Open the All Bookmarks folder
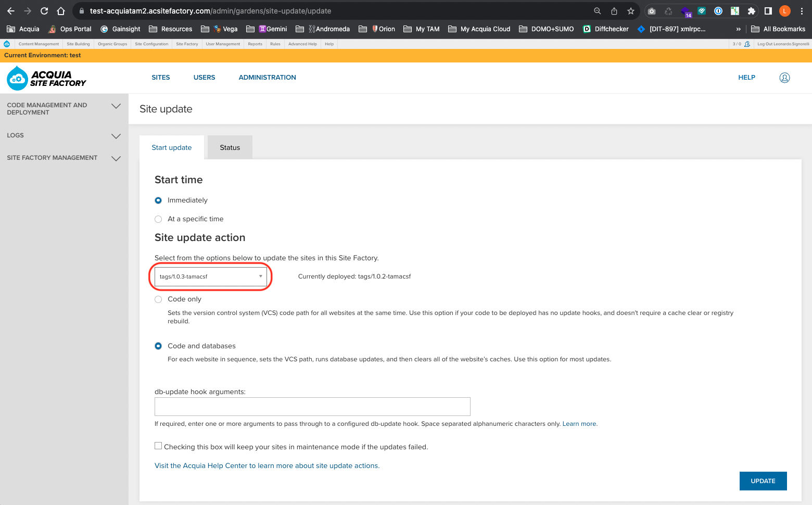The image size is (812, 505). tap(778, 29)
